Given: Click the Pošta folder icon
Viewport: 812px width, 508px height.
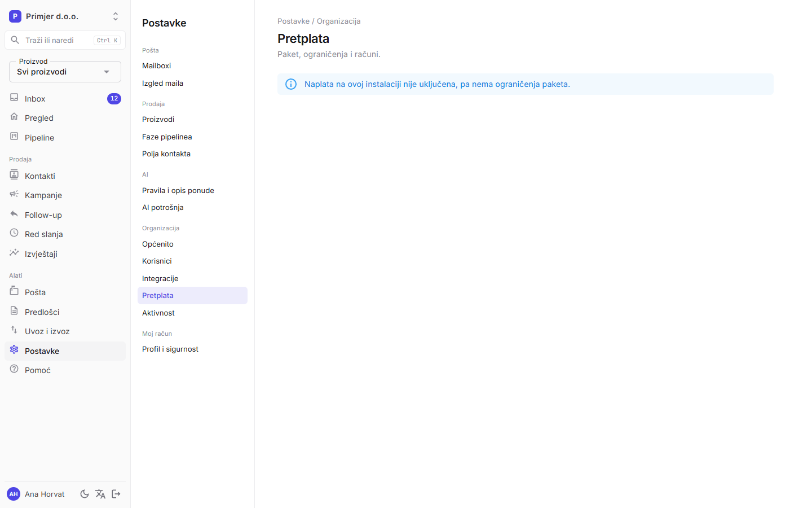Looking at the screenshot, I should point(14,291).
